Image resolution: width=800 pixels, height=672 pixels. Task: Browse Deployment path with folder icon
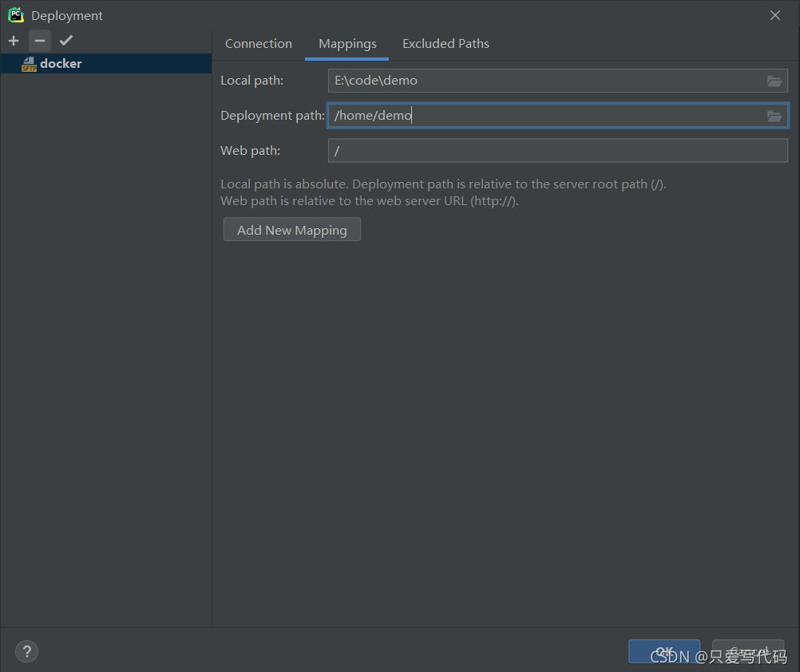[774, 117]
